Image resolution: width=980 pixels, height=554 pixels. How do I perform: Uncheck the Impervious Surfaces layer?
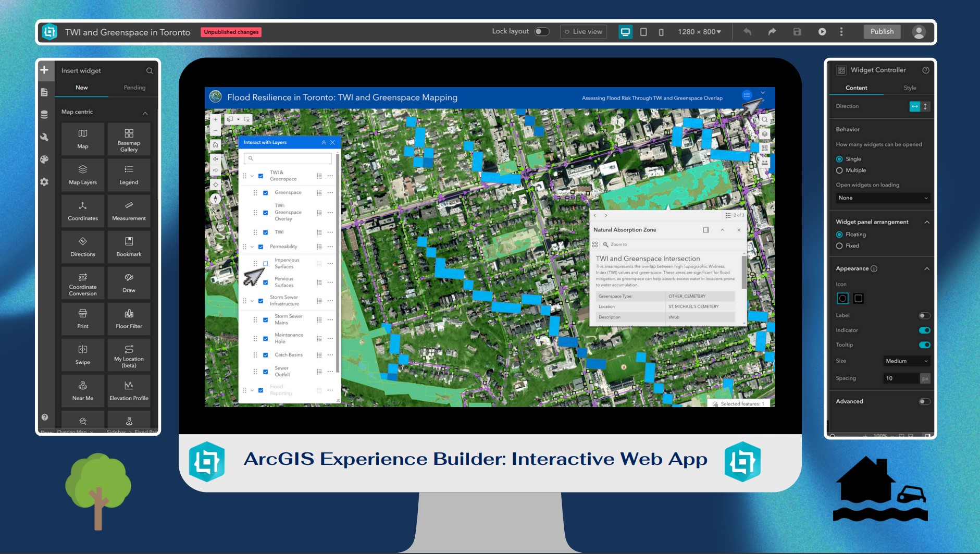(x=266, y=263)
